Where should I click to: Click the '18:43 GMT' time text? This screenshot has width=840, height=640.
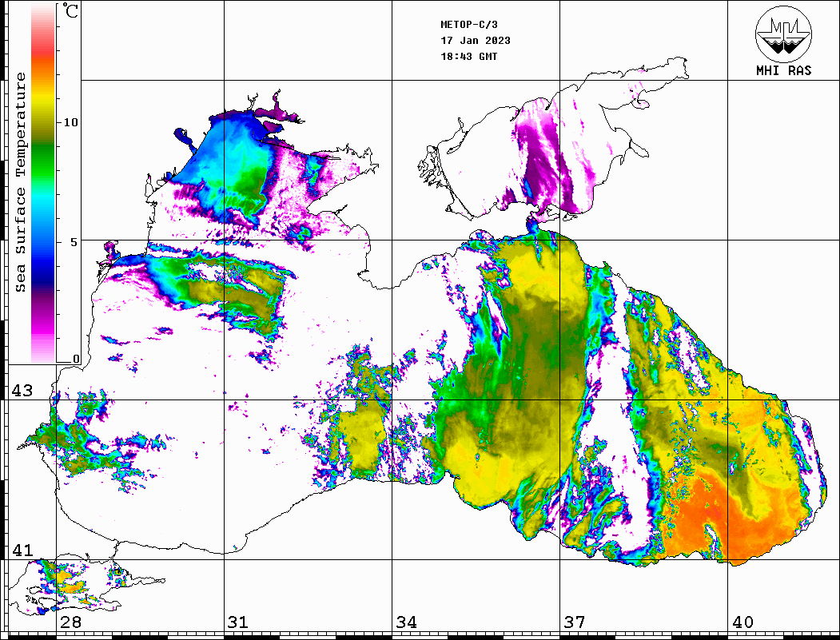click(x=468, y=56)
